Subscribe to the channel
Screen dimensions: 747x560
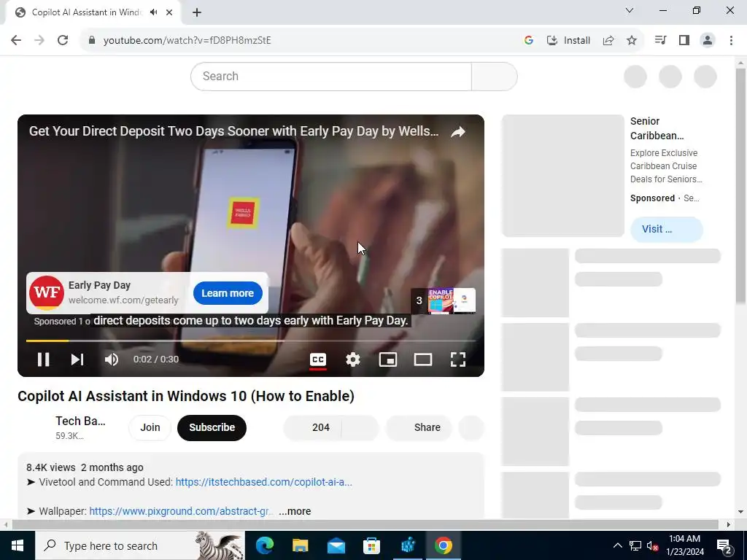click(x=212, y=427)
